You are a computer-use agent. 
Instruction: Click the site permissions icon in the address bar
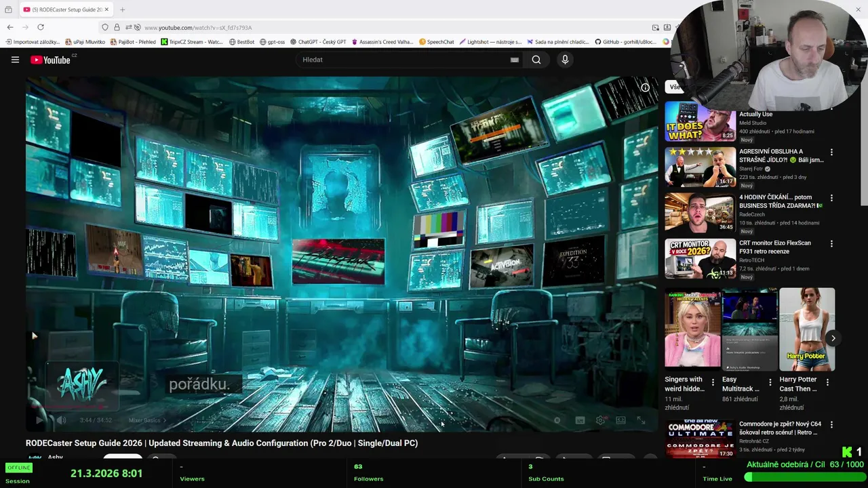click(x=129, y=27)
